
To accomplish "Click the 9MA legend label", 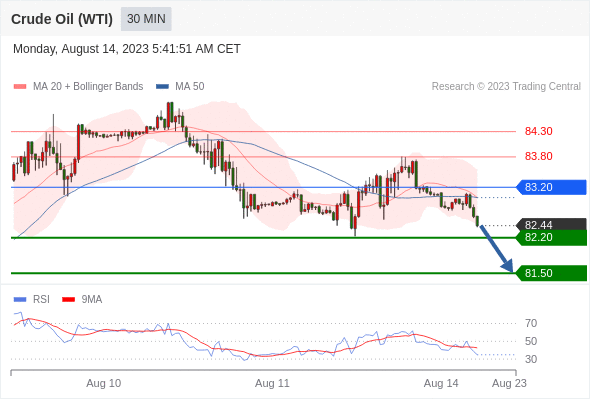I will [x=92, y=300].
